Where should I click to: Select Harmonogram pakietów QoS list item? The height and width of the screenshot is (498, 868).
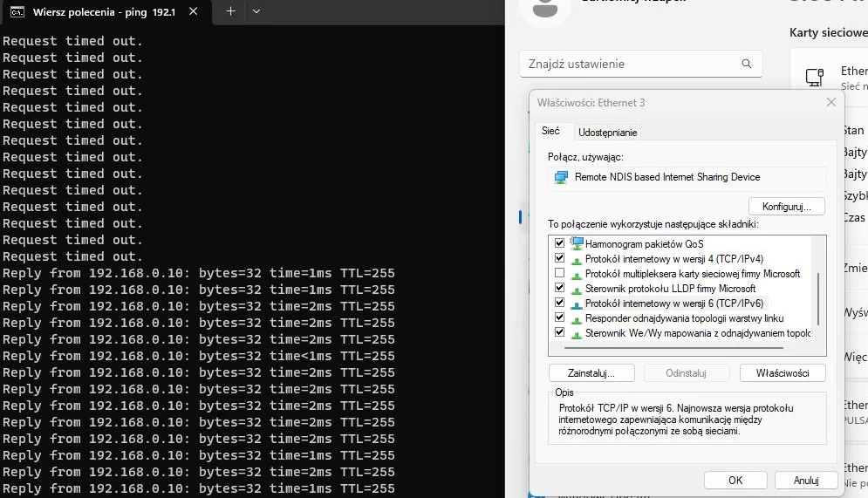[x=645, y=244]
